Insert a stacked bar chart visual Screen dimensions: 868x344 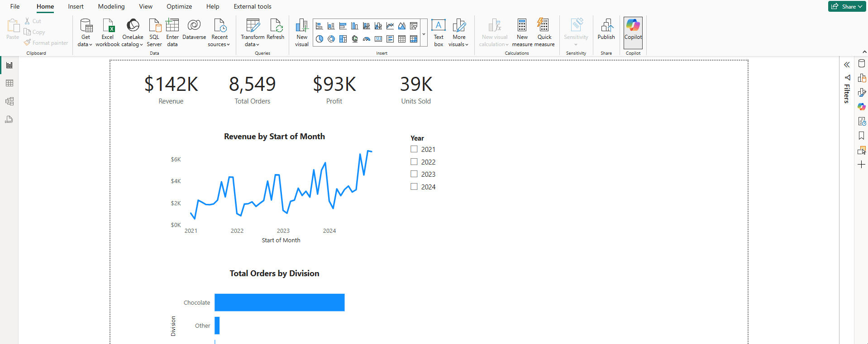coord(319,26)
